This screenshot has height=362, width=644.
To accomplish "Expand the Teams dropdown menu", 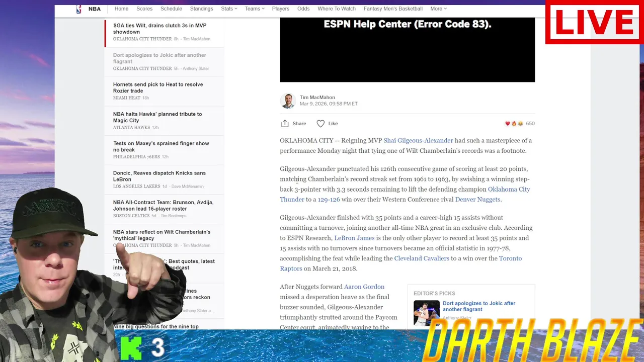I will click(255, 9).
